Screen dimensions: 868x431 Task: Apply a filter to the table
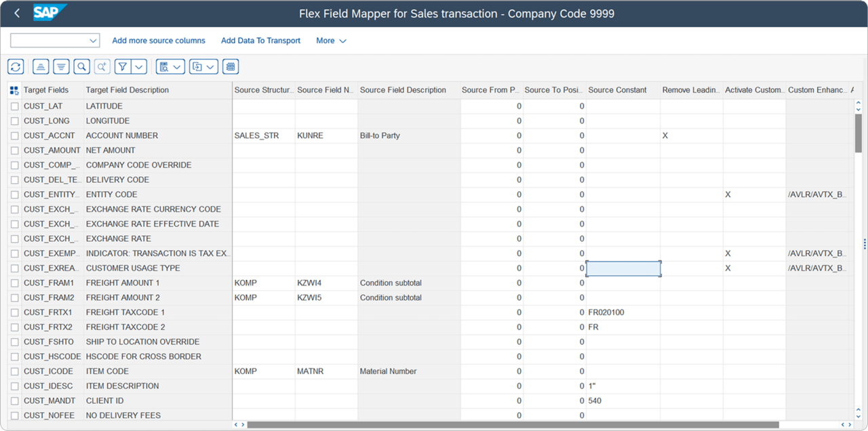(123, 66)
